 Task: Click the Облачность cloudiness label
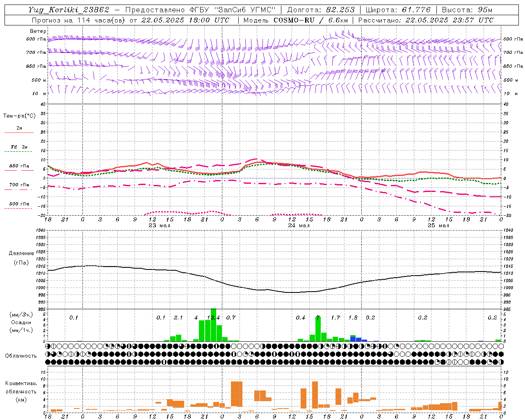21,356
